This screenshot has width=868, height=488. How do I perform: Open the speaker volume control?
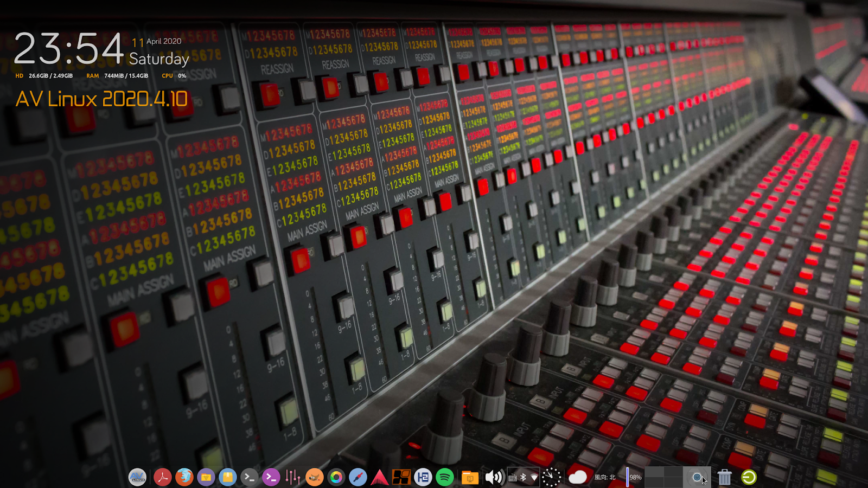(x=494, y=477)
